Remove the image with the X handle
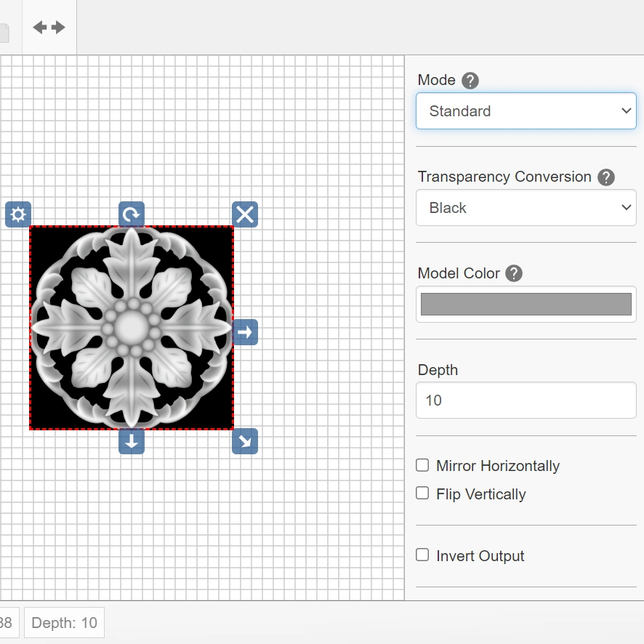The height and width of the screenshot is (644, 644). coord(245,214)
